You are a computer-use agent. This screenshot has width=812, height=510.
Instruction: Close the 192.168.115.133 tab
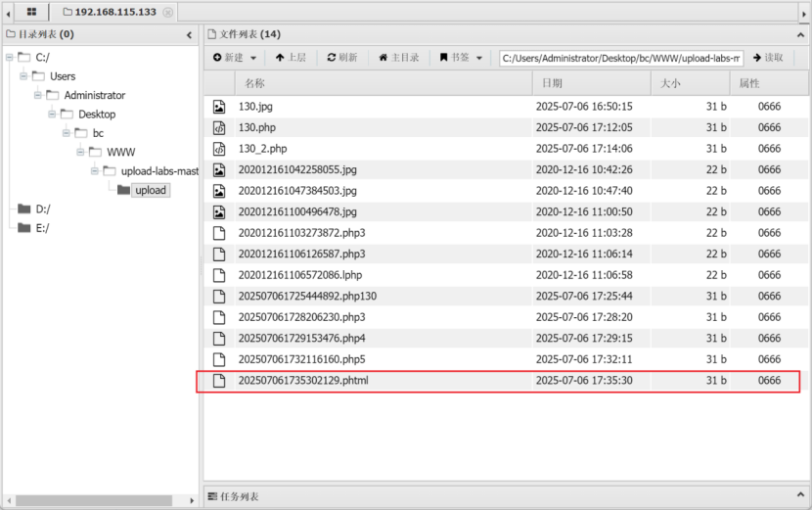pos(168,13)
